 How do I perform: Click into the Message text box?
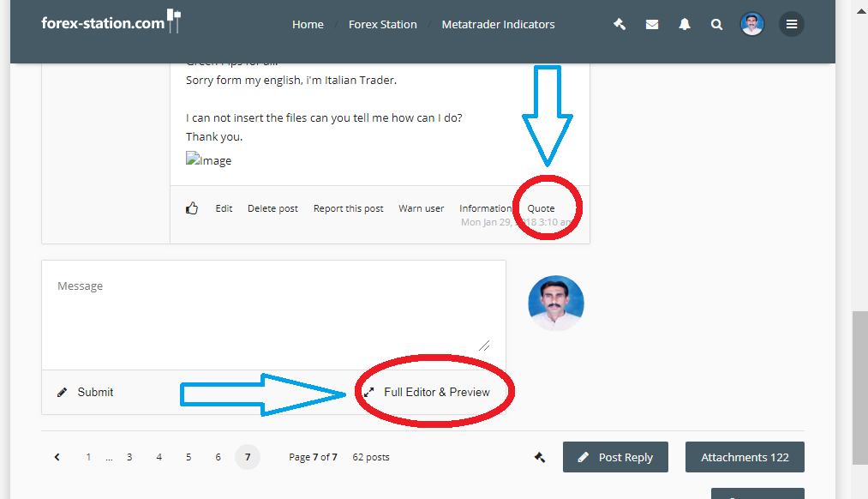tap(273, 314)
